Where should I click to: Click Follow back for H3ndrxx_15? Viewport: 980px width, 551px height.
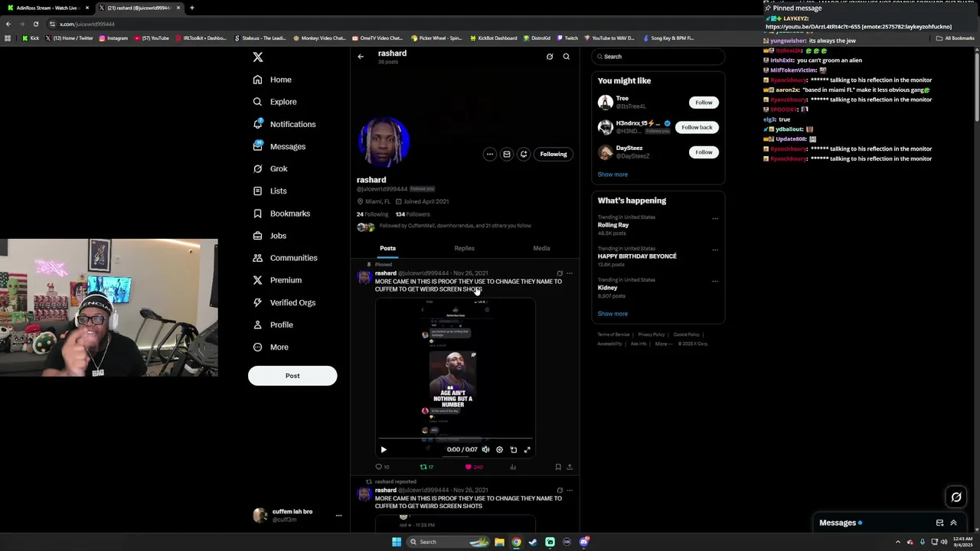click(x=697, y=127)
